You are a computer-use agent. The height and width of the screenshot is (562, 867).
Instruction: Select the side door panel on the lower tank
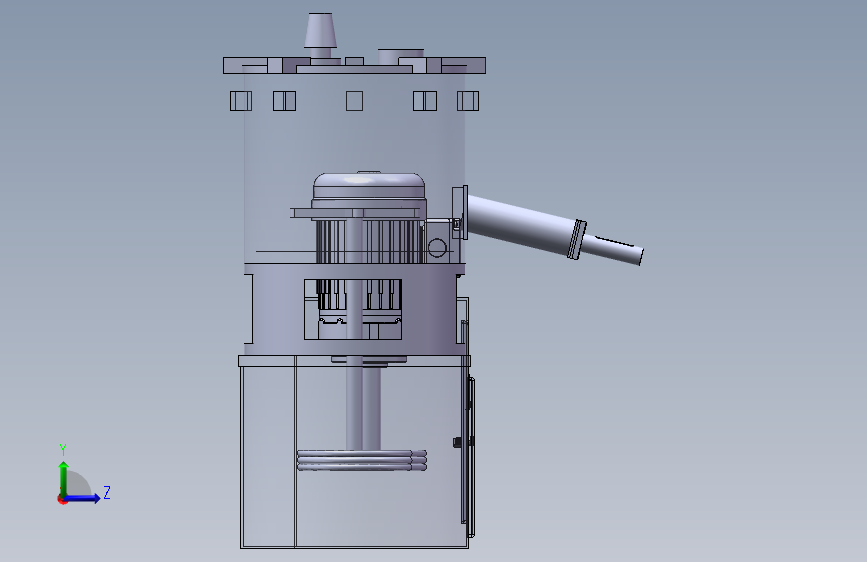tap(470, 457)
